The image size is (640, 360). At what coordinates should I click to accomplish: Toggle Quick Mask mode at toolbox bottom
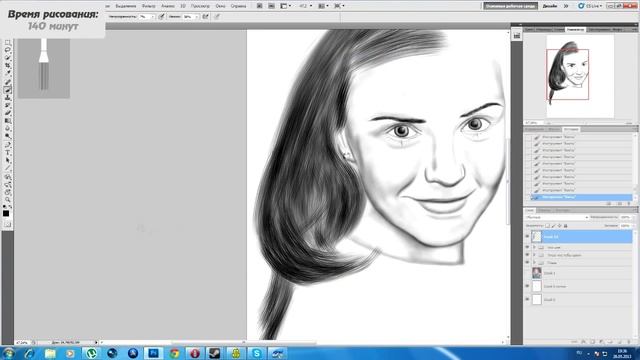[7, 224]
